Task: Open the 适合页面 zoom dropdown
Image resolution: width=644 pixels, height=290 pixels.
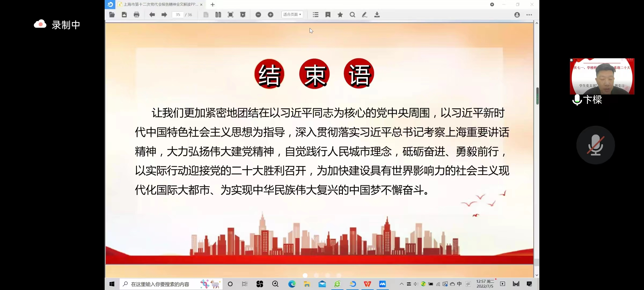Action: (x=292, y=15)
